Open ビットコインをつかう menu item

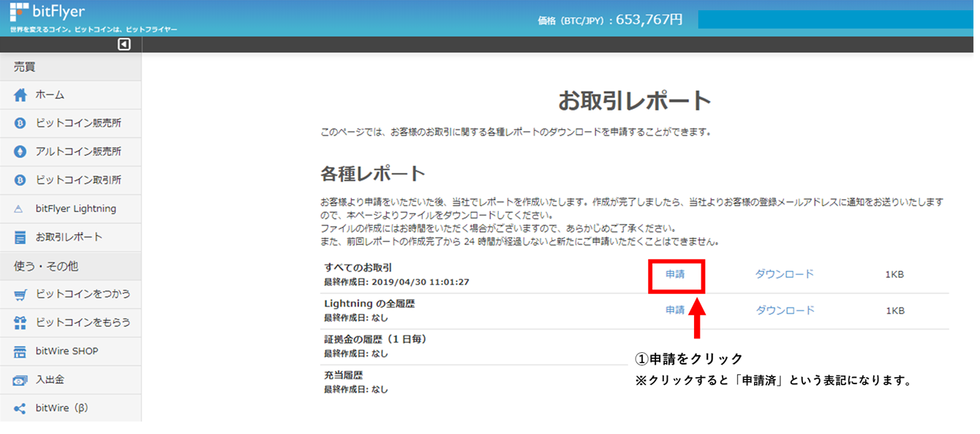pyautogui.click(x=70, y=294)
